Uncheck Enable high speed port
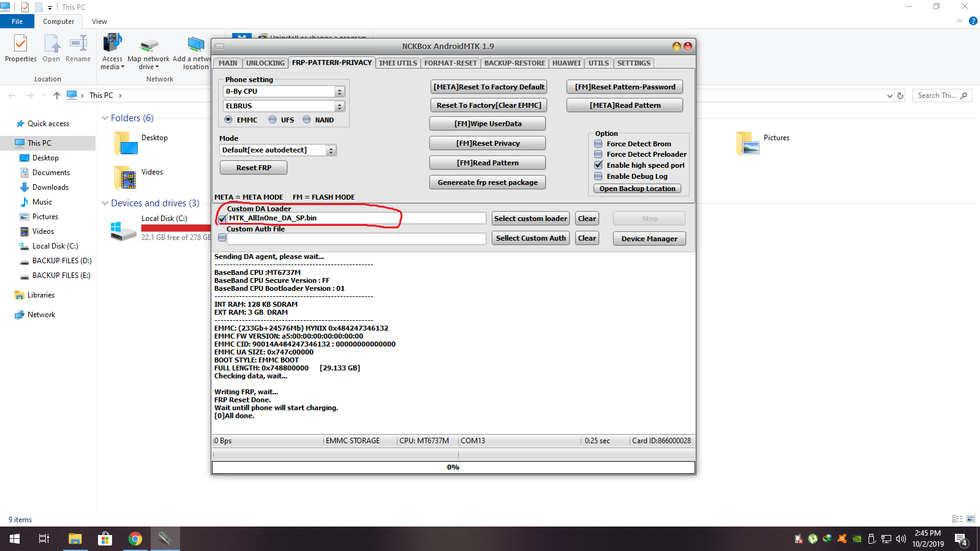 tap(598, 165)
